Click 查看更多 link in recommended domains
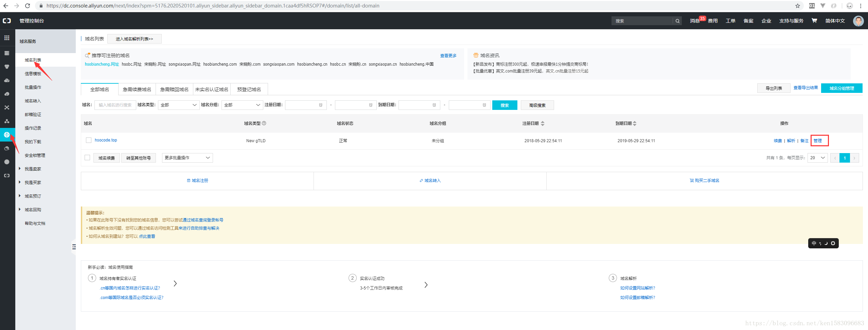The height and width of the screenshot is (330, 868). (x=448, y=55)
